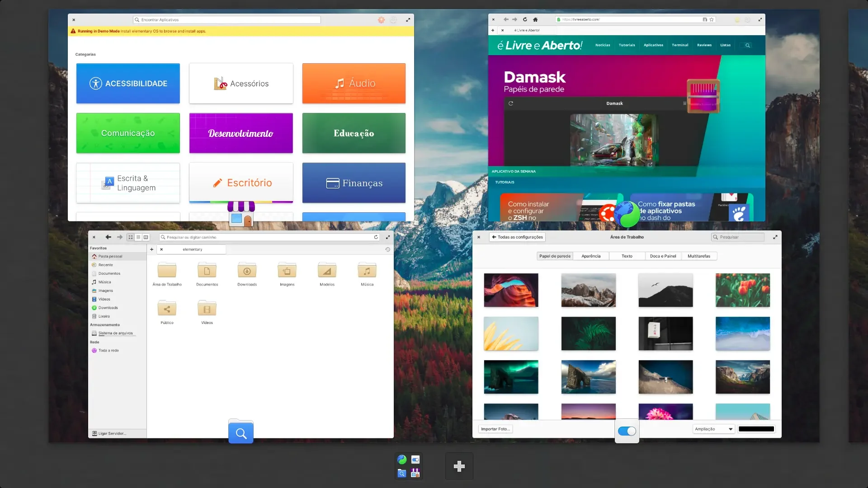The image size is (868, 488).
Task: Open the site search magnifier icon
Action: pyautogui.click(x=748, y=45)
